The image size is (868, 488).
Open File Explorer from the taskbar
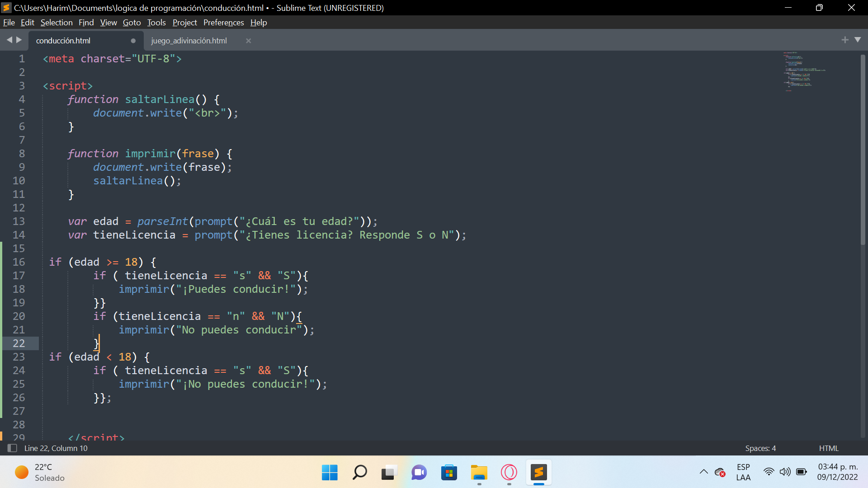(479, 473)
